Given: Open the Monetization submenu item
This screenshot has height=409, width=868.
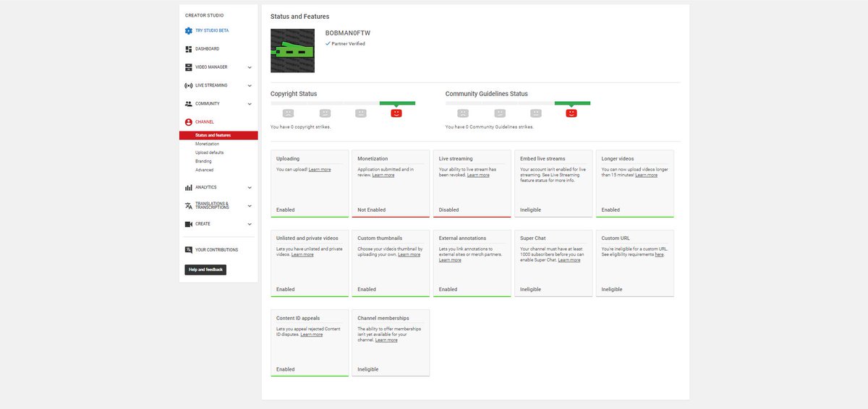Looking at the screenshot, I should pos(207,144).
